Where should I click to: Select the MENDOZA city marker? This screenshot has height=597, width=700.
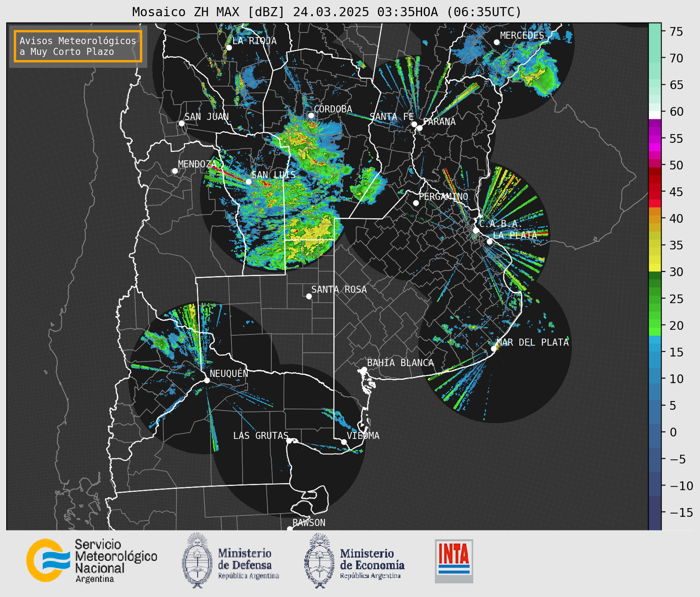coord(175,171)
